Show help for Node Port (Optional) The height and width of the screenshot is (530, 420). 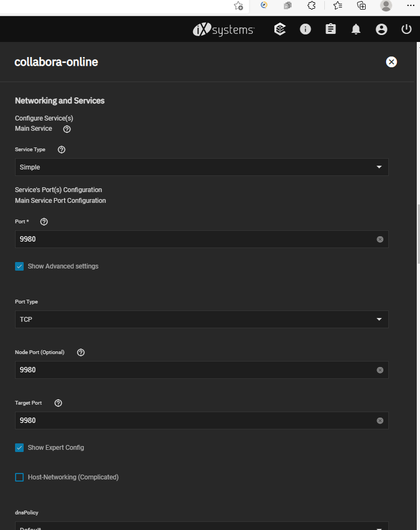click(81, 352)
